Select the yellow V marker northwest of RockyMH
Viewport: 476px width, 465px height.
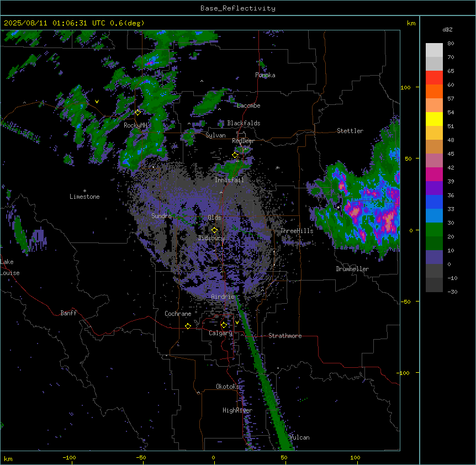[x=97, y=102]
